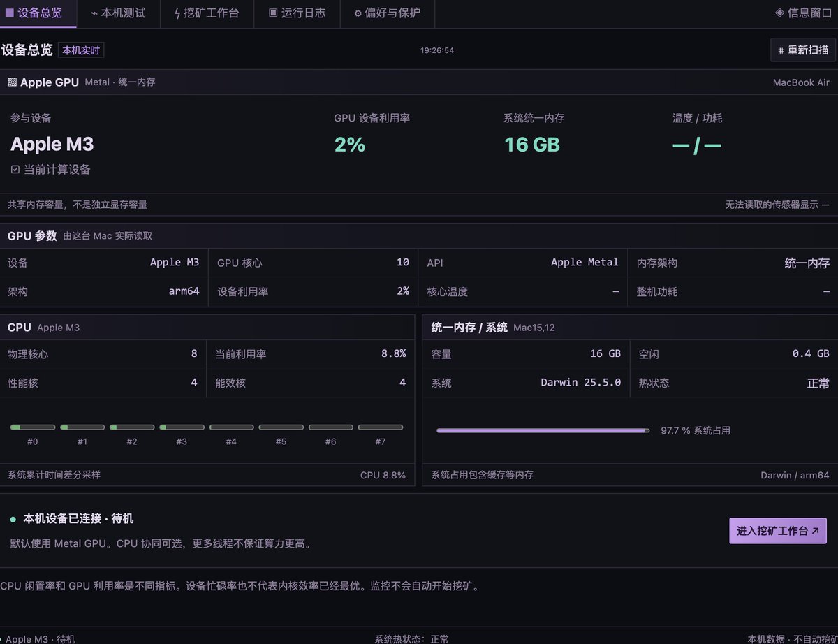Image resolution: width=838 pixels, height=644 pixels.
Task: Click the 系统热状态：正常 status bar entry
Action: point(412,638)
